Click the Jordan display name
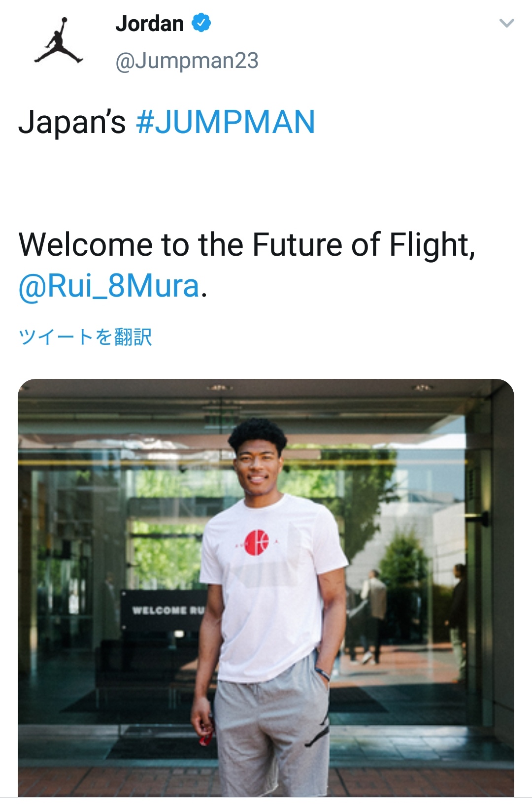This screenshot has width=532, height=807. point(150,24)
